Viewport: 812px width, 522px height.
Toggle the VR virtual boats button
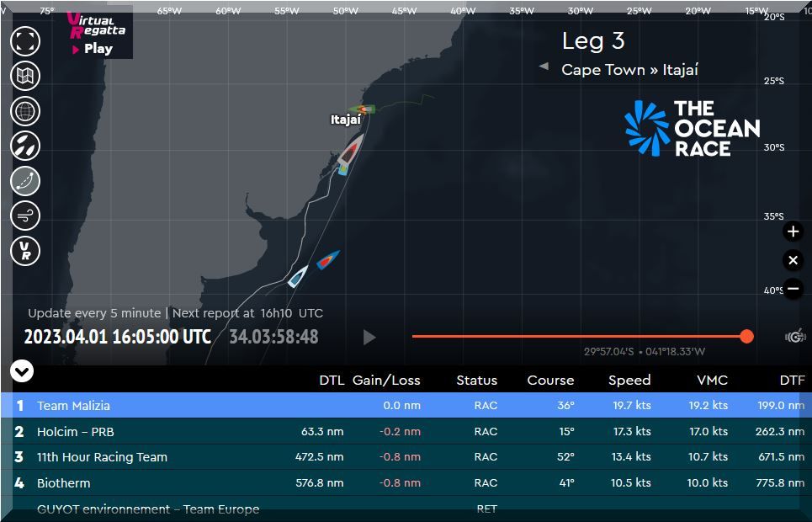point(26,251)
